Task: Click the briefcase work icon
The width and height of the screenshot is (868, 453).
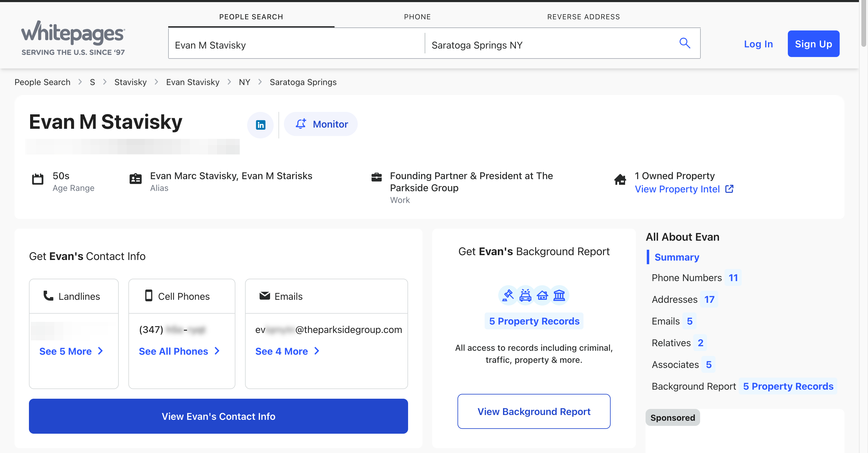Action: (376, 177)
